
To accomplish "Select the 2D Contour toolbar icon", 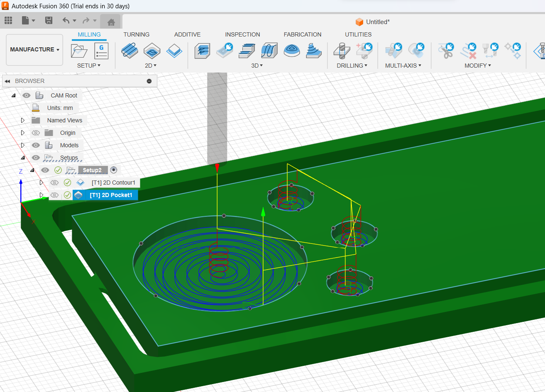I will pyautogui.click(x=174, y=51).
